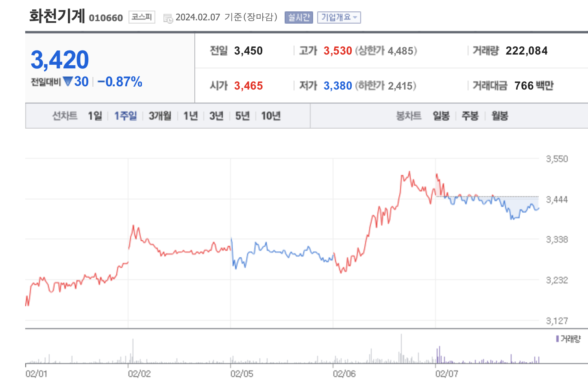The height and width of the screenshot is (390, 588).
Task: Click the 거래량 legend marker
Action: point(558,339)
